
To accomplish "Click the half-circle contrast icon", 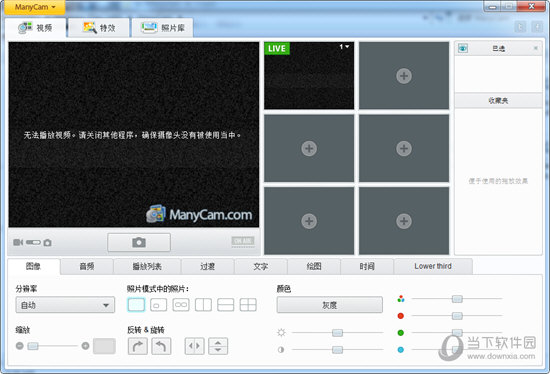I will pos(281,349).
